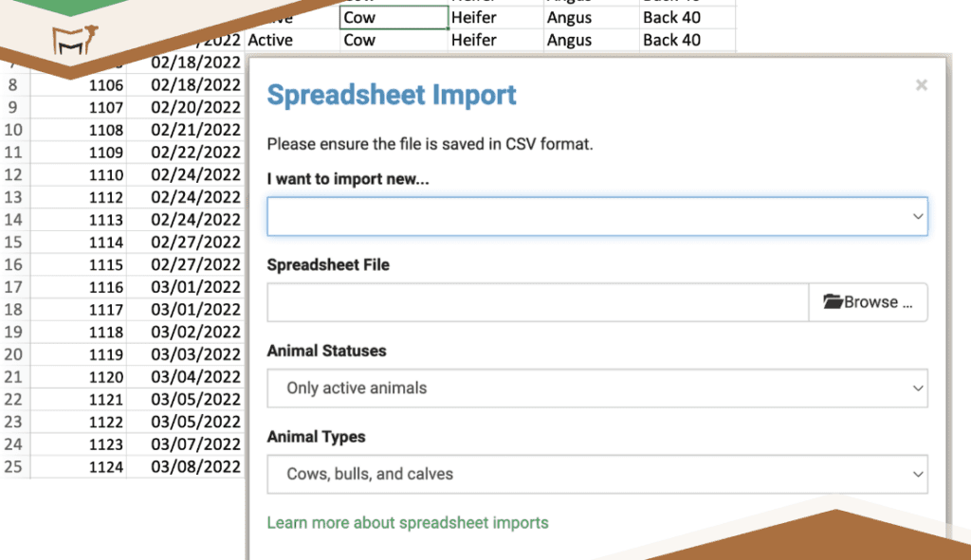Viewport: 971px width, 560px height.
Task: Click the Spreadsheet File text field
Action: (x=538, y=302)
